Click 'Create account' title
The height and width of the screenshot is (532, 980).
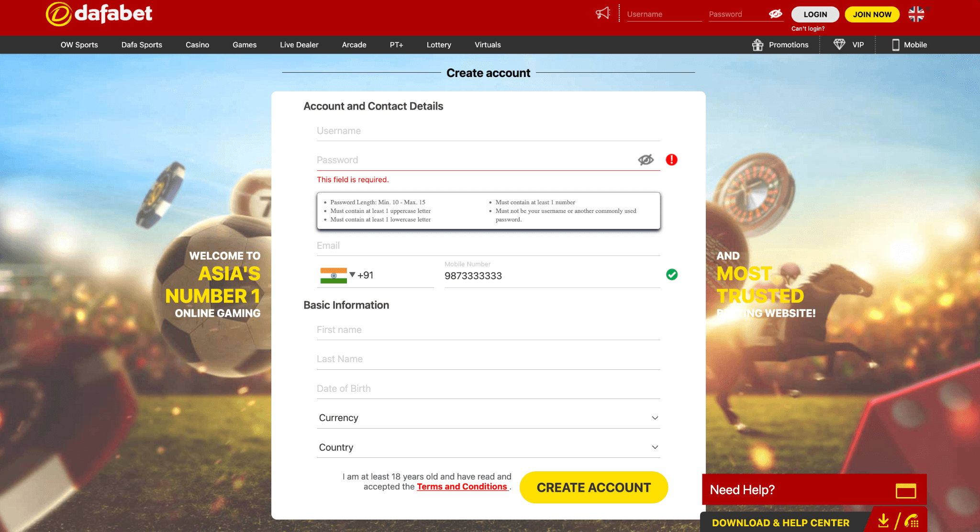click(x=488, y=73)
